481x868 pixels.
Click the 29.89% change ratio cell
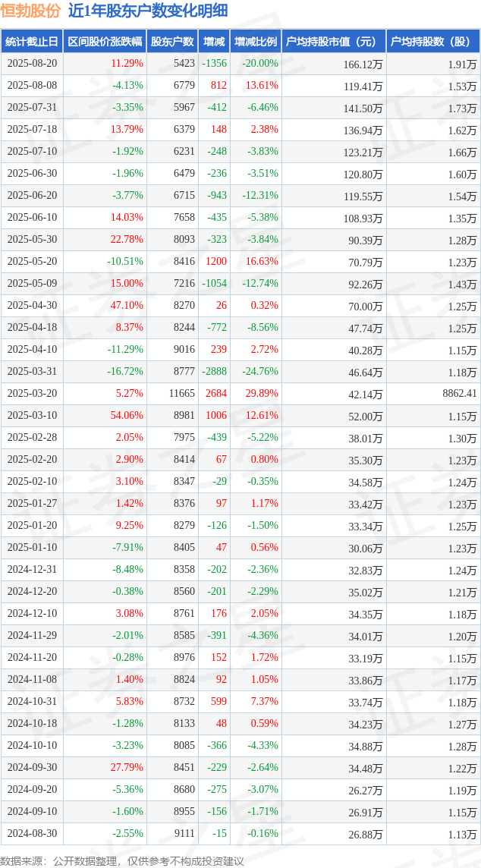click(263, 394)
